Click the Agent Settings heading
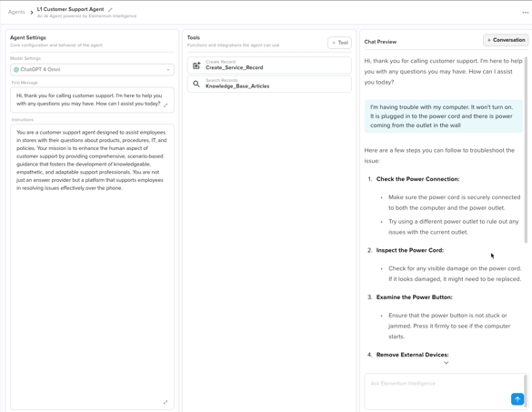The height and width of the screenshot is (412, 532). [28, 37]
